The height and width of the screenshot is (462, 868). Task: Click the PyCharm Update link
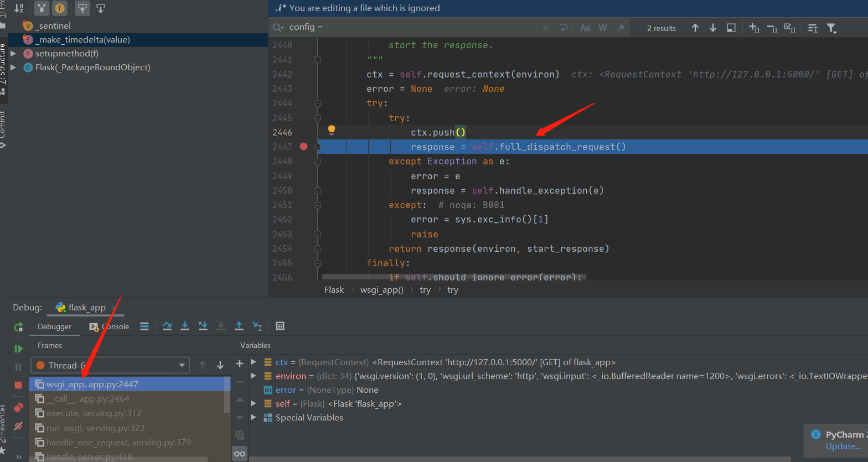point(844,447)
